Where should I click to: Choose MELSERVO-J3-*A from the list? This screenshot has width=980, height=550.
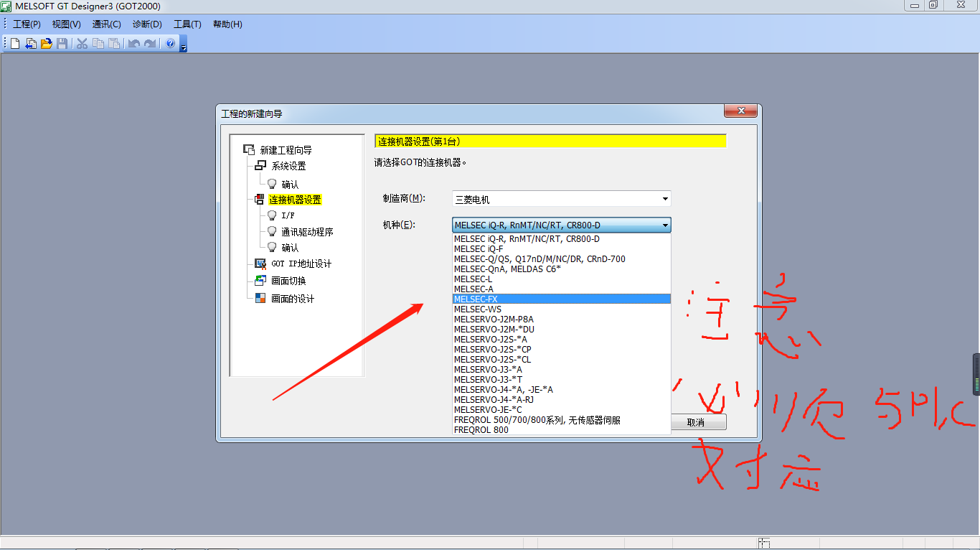coord(562,370)
